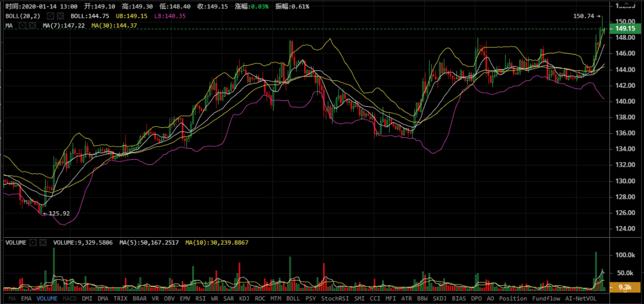Choose the OBV indicator
The height and width of the screenshot is (304, 644).
(x=169, y=299)
